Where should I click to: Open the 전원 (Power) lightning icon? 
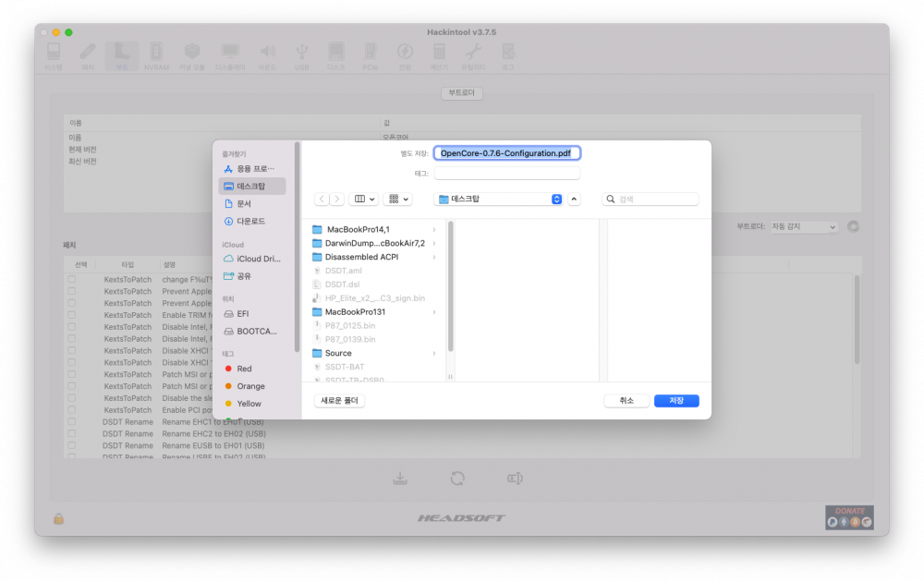point(405,56)
